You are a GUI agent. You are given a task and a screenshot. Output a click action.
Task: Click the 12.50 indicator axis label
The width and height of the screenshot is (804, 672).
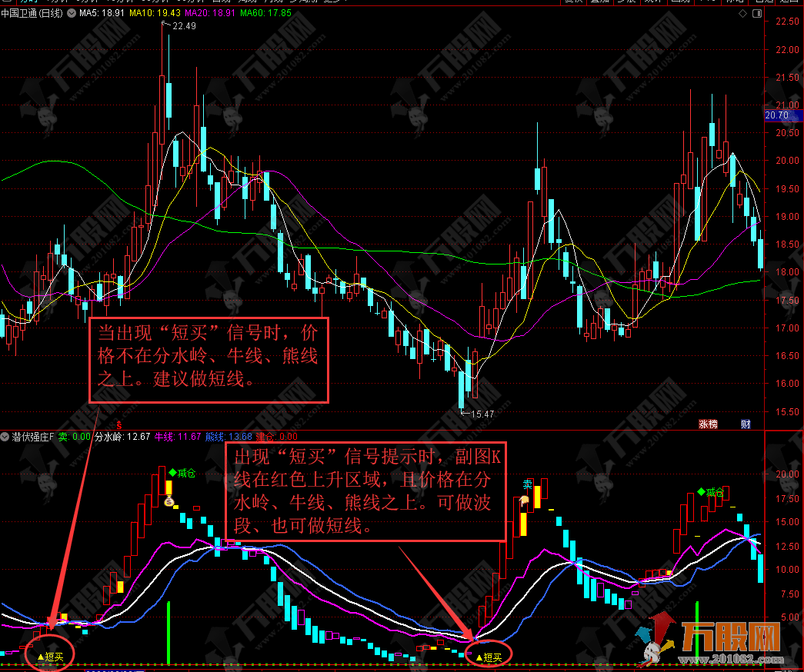(x=787, y=547)
